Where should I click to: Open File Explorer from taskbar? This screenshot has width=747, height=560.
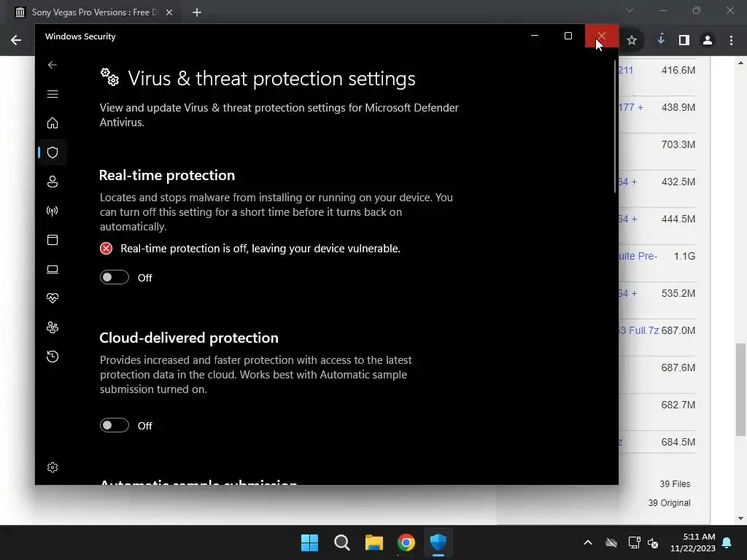pos(374,542)
